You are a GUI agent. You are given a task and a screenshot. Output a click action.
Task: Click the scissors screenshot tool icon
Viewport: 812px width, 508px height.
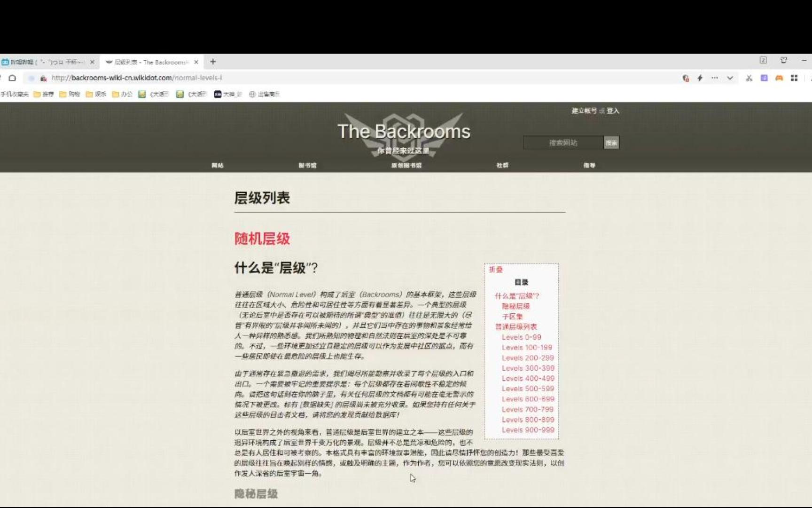(x=749, y=78)
